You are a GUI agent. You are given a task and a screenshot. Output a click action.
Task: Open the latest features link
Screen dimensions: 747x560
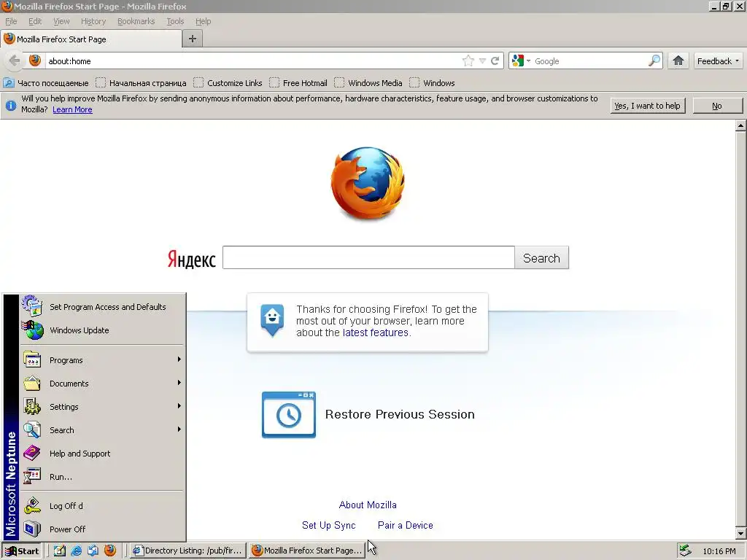(x=376, y=332)
